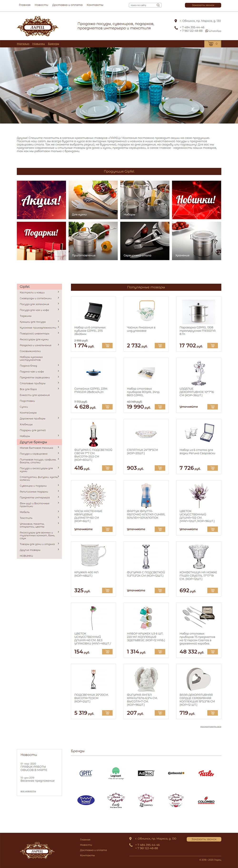Click the WhatsApp icon in the header
This screenshot has width=238, height=868.
click(x=207, y=31)
